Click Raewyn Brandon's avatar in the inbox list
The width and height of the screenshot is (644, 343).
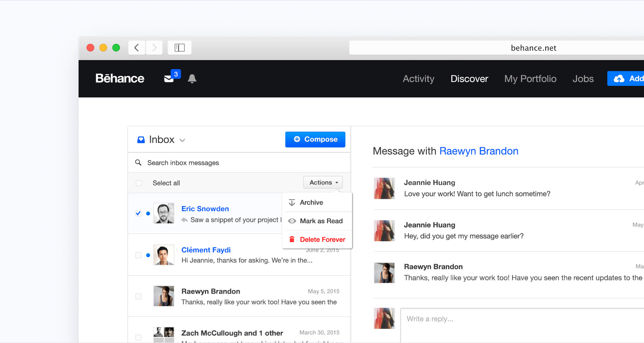164,296
